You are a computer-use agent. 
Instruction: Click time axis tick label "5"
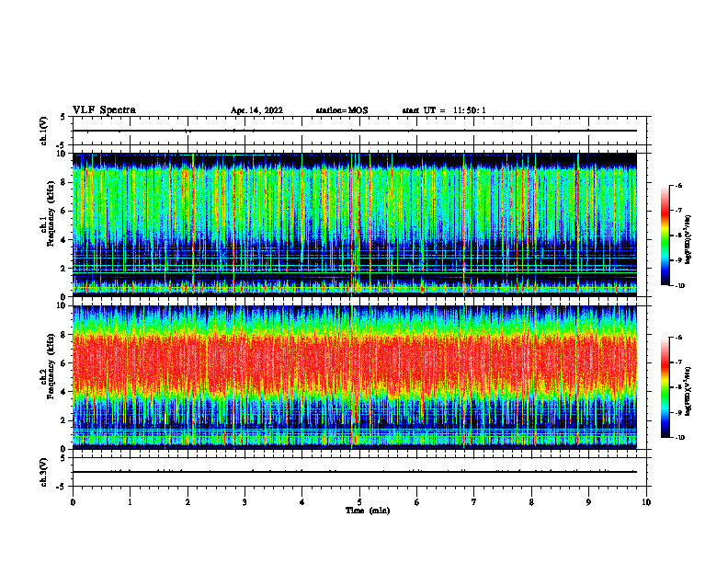[359, 502]
